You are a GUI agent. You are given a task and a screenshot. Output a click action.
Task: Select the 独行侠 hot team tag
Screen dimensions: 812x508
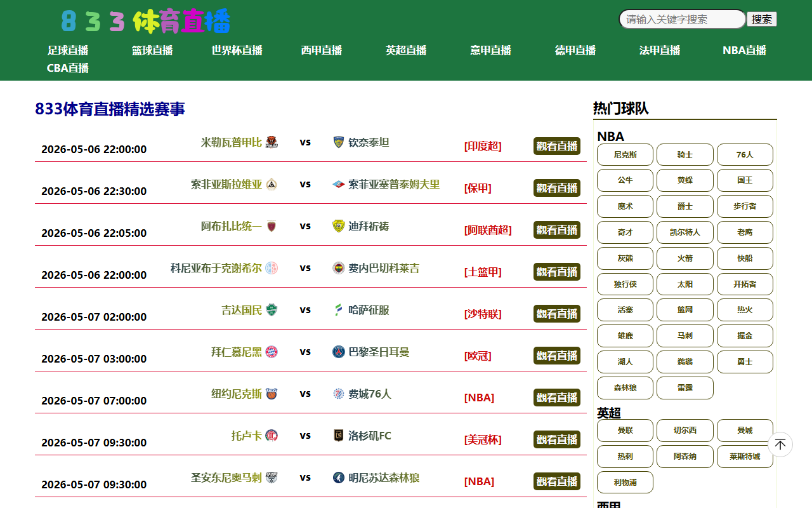click(x=625, y=284)
